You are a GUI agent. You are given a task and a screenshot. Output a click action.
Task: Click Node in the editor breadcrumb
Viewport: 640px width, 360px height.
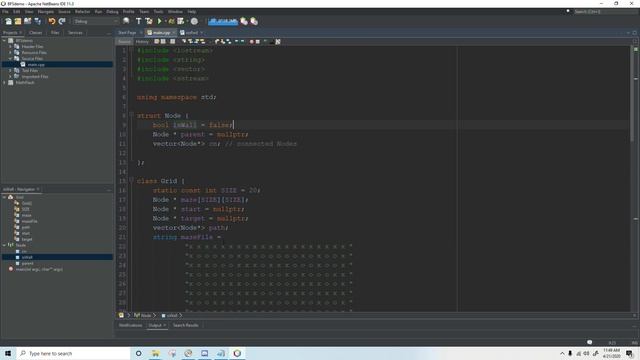[146, 316]
